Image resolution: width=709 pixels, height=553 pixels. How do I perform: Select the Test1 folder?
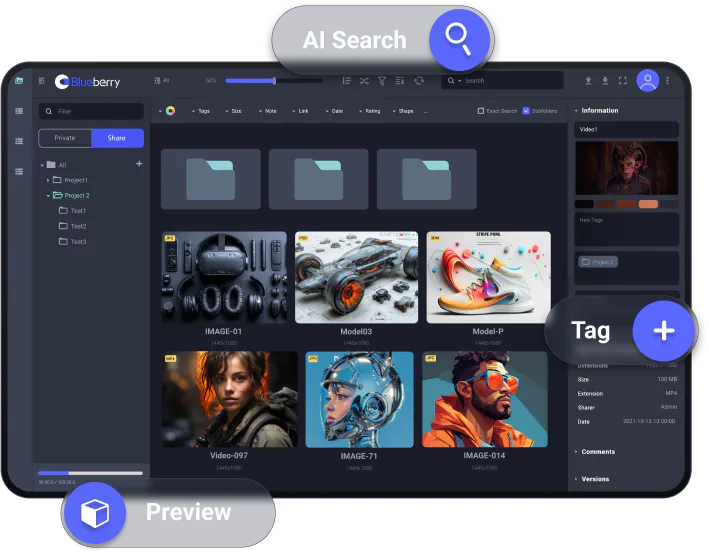[72, 211]
